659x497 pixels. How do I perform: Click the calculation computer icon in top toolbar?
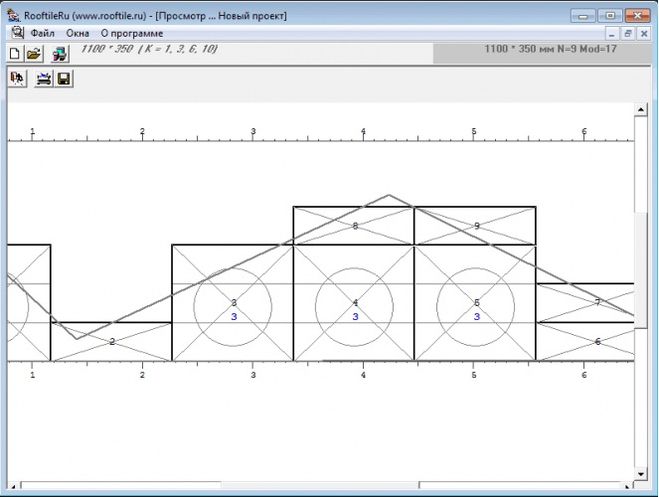point(60,54)
